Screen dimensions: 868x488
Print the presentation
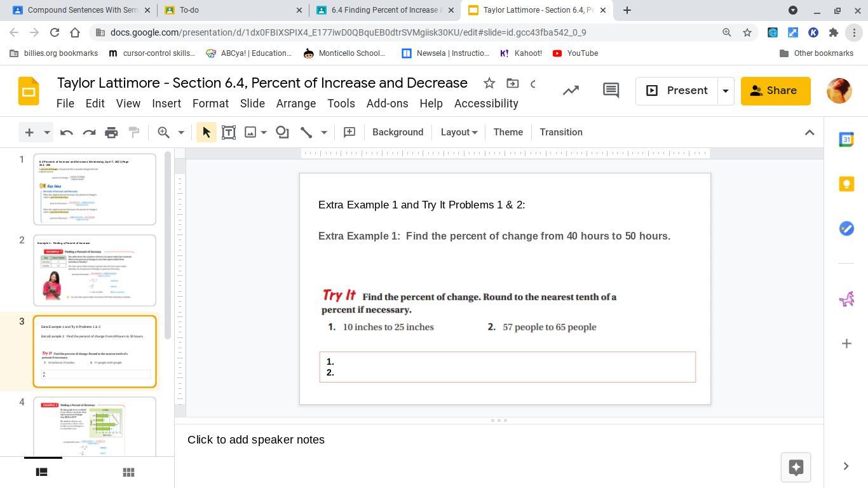click(111, 132)
